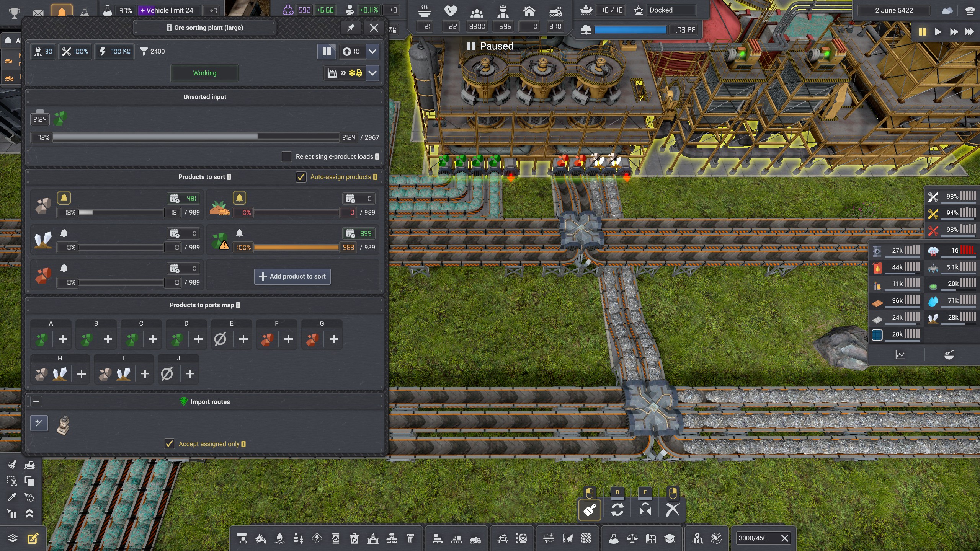Pin the Ore sorting plant window
This screenshot has width=980, height=551.
(351, 28)
